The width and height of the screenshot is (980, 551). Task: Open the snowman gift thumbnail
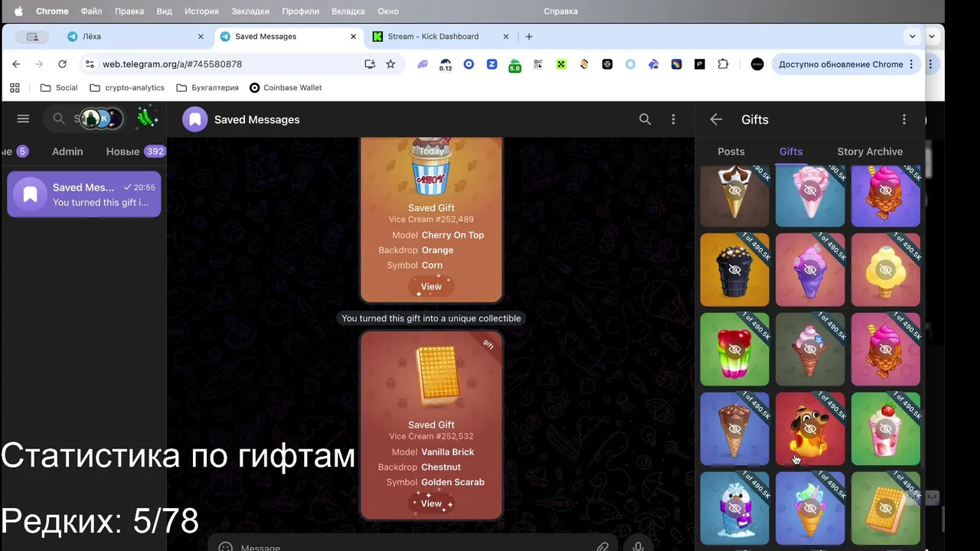(734, 508)
